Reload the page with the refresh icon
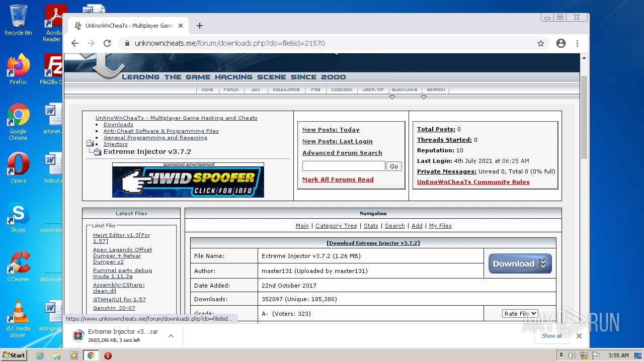Image resolution: width=644 pixels, height=362 pixels. (107, 43)
